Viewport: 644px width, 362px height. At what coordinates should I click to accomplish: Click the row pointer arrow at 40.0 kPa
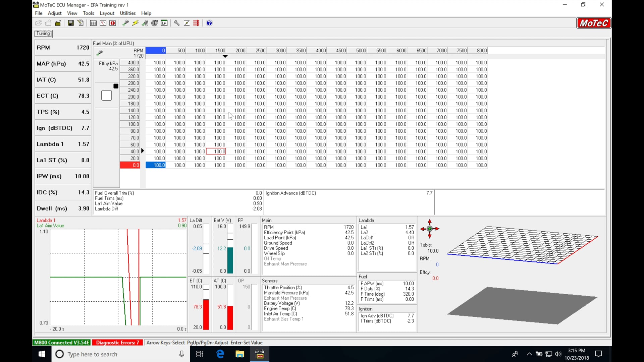click(143, 151)
